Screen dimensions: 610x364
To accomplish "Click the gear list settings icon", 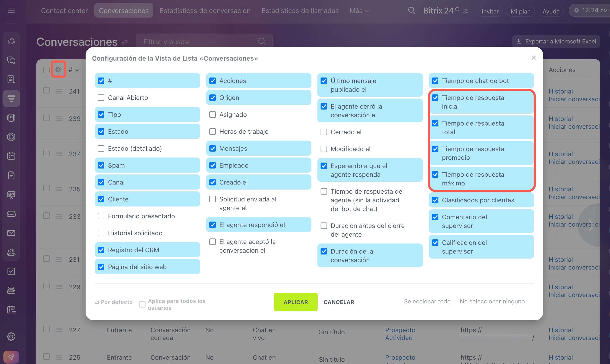I will coord(58,70).
